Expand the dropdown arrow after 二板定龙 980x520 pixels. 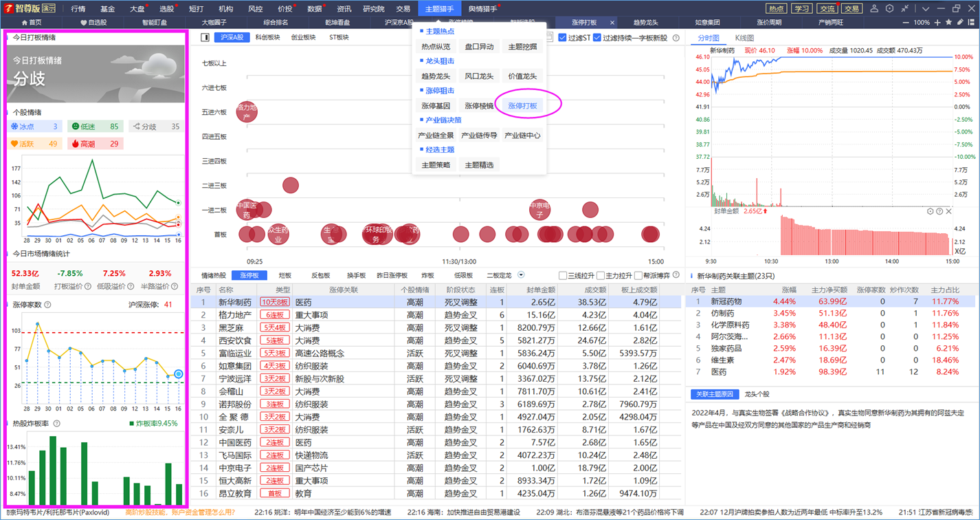(x=521, y=275)
